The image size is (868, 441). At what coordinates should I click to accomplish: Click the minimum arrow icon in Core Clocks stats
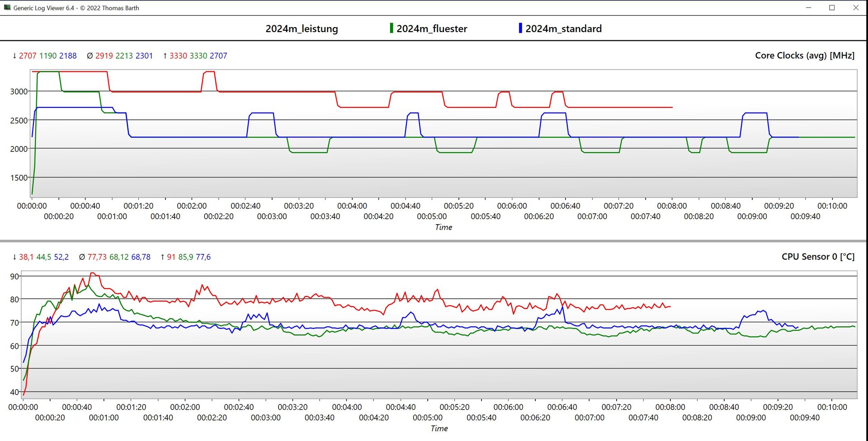[14, 56]
